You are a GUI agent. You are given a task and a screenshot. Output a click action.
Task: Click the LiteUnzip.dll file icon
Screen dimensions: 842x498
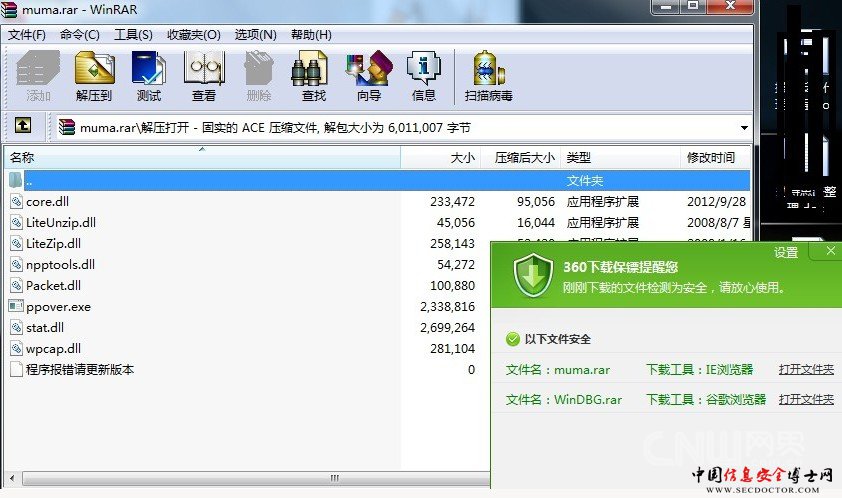coord(17,222)
